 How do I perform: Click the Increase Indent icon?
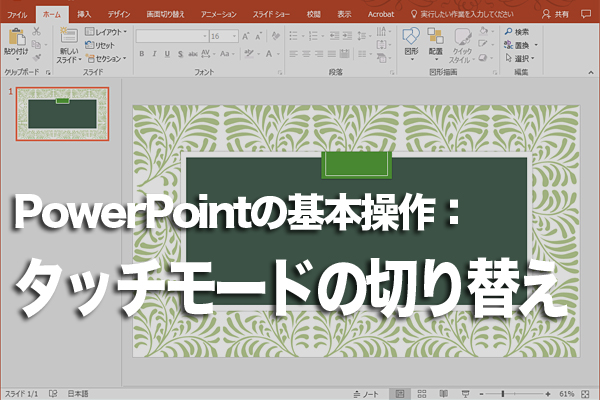[x=347, y=36]
